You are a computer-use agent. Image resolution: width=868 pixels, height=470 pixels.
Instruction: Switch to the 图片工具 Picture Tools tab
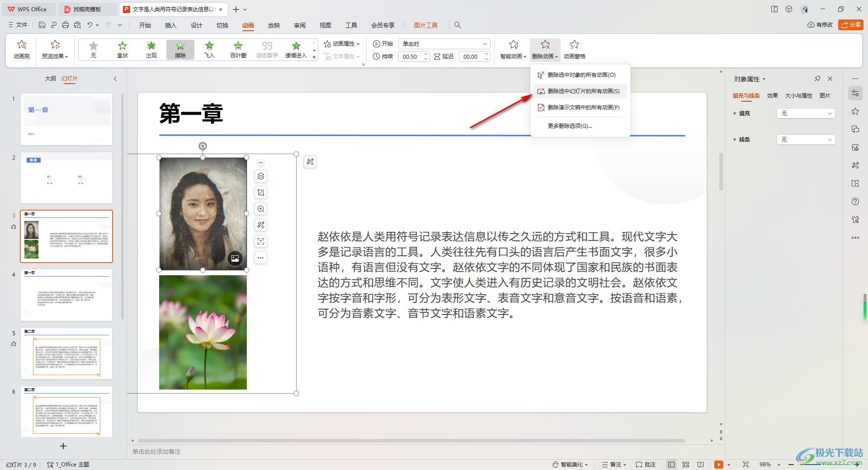(x=425, y=25)
